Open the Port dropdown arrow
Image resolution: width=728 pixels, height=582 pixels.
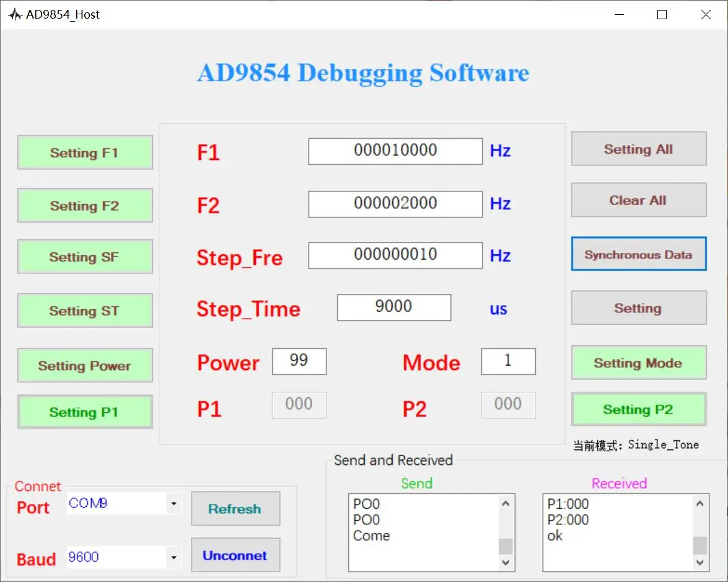coord(173,503)
